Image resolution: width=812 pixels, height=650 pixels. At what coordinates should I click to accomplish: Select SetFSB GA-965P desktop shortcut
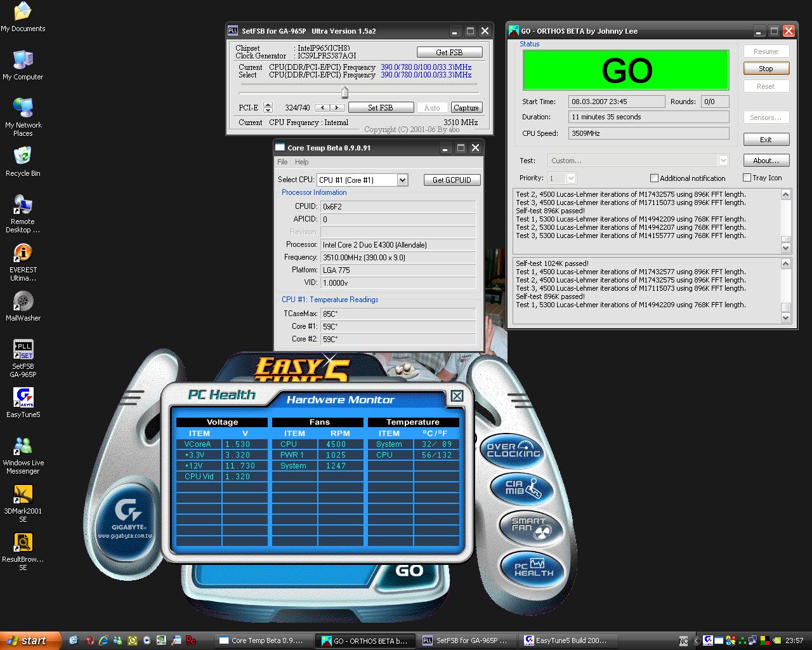pyautogui.click(x=23, y=359)
